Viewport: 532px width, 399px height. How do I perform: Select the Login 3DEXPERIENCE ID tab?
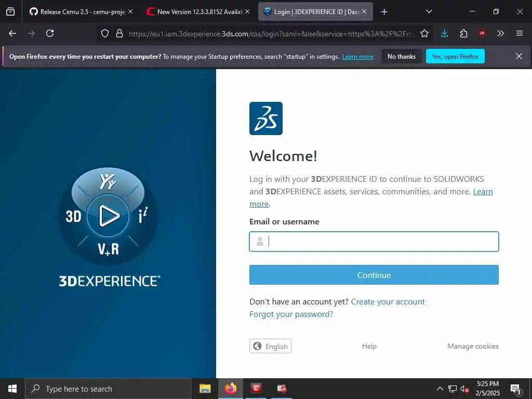click(315, 11)
